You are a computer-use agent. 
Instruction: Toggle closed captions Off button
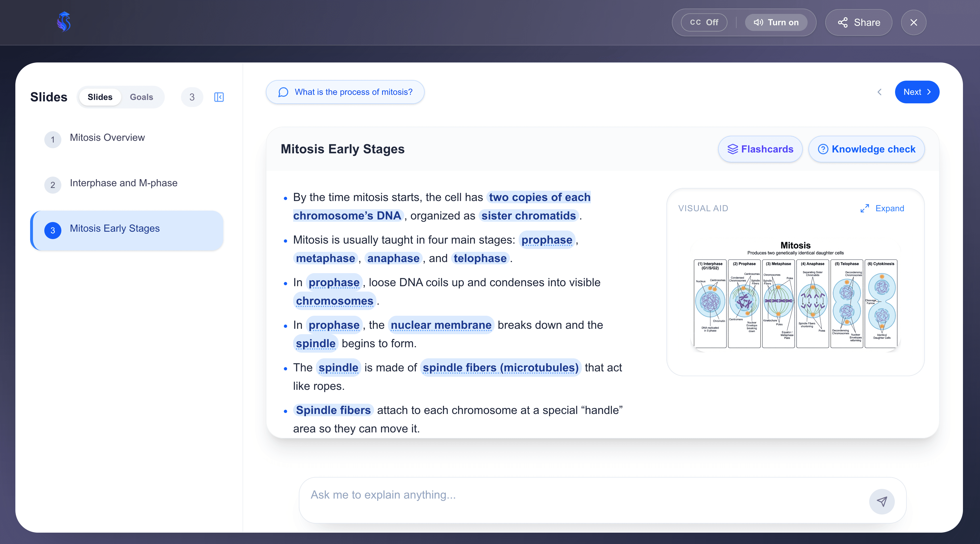click(704, 22)
